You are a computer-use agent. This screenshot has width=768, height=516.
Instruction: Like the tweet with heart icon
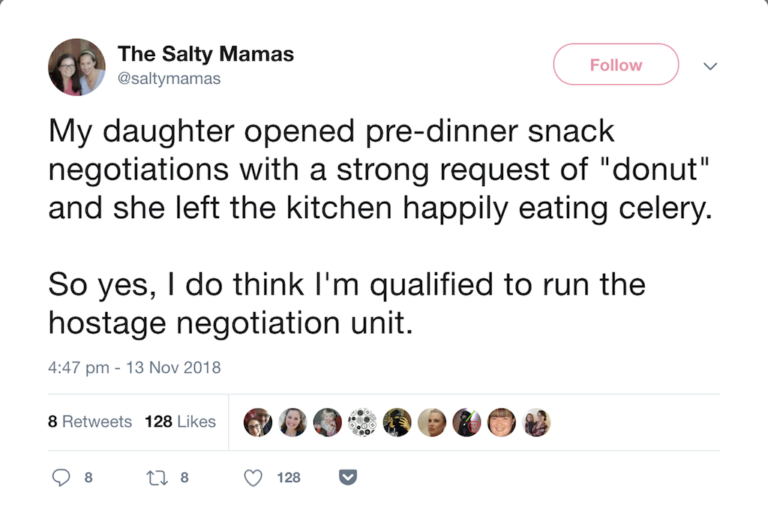pos(253,478)
